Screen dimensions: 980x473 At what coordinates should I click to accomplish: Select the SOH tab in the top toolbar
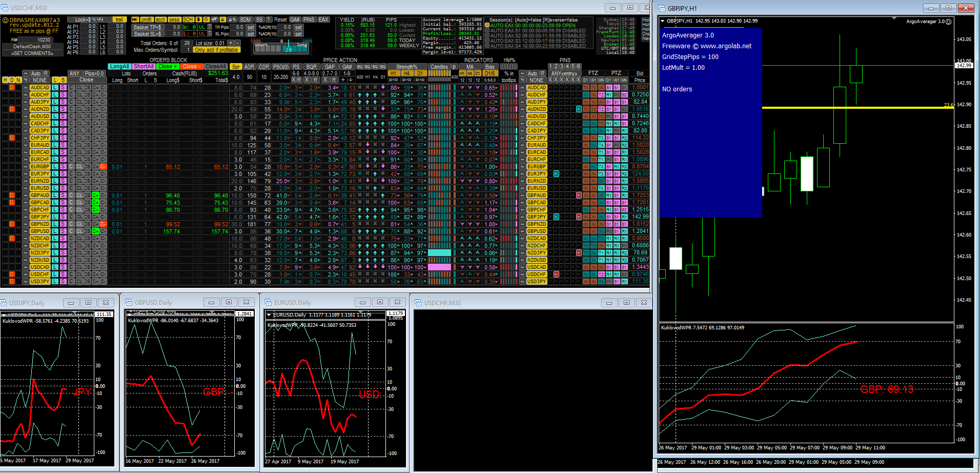tap(188, 19)
